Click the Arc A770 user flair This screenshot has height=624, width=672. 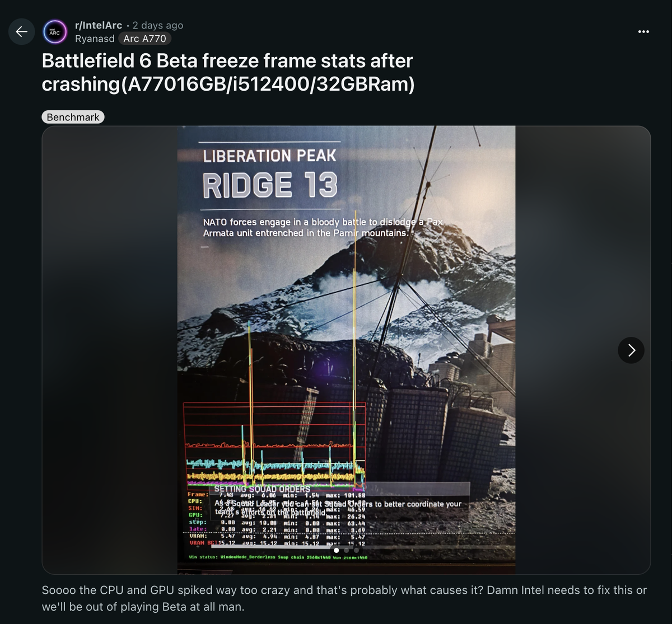(144, 39)
